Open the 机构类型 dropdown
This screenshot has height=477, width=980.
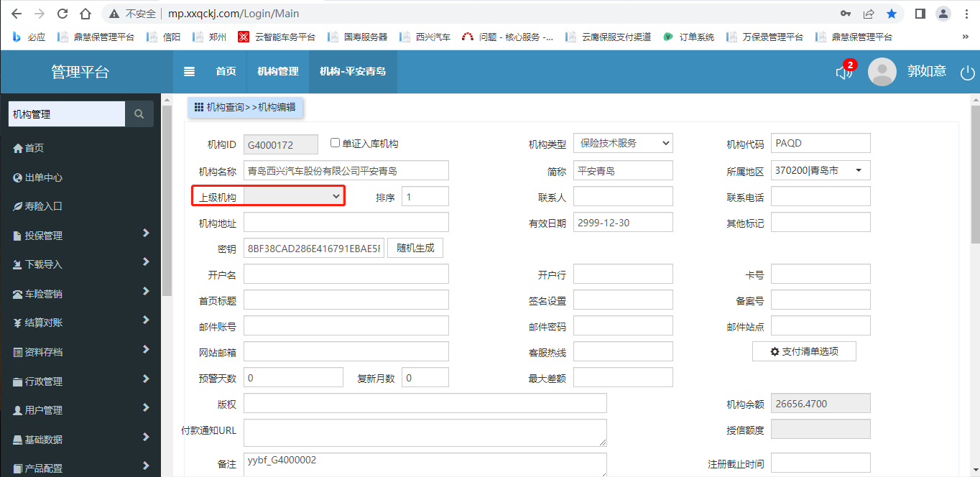[623, 144]
